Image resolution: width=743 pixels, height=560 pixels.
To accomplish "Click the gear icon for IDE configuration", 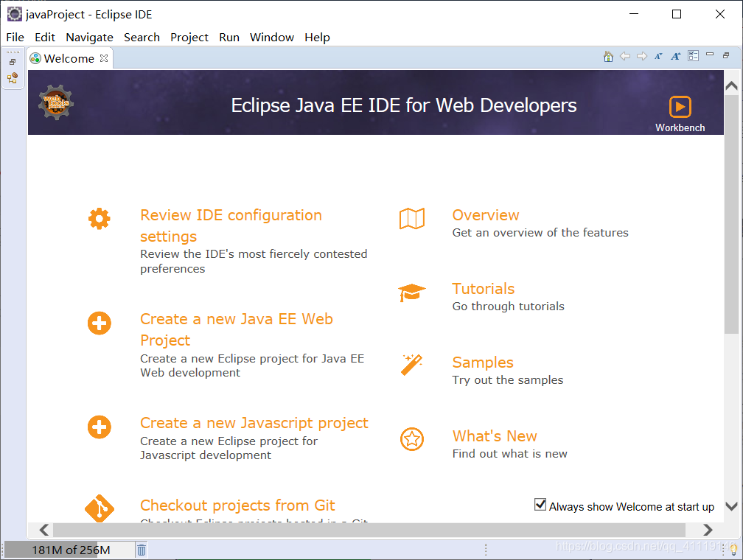I will tap(99, 219).
